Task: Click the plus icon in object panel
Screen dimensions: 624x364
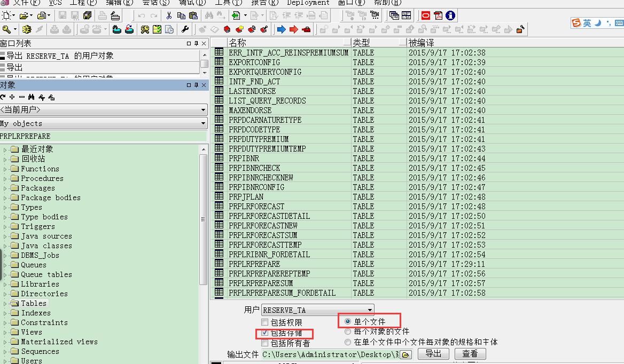Action: point(12,97)
